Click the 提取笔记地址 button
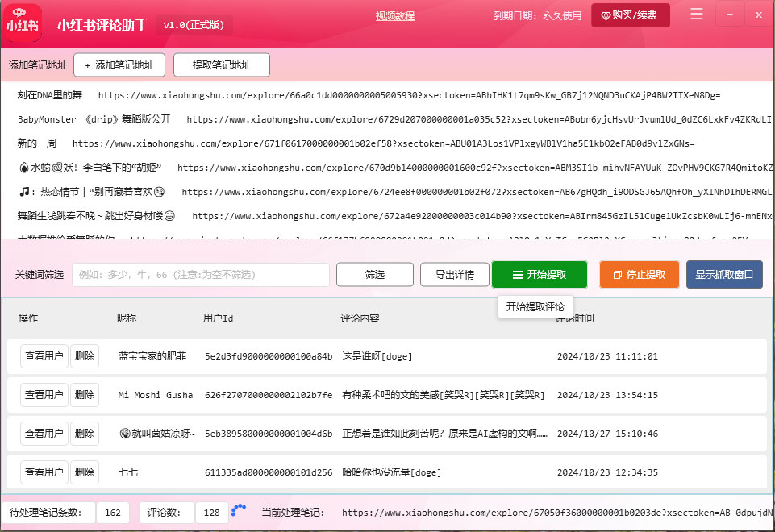 (221, 65)
